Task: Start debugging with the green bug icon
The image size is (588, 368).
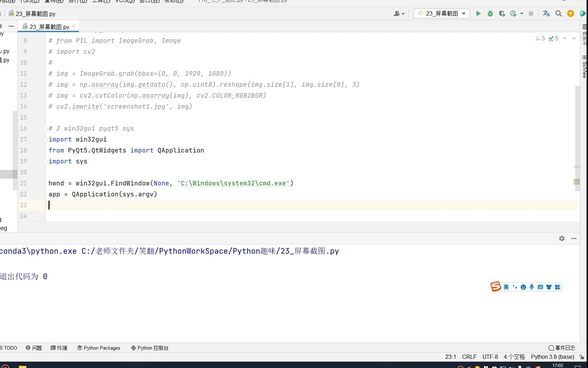Action: click(490, 13)
